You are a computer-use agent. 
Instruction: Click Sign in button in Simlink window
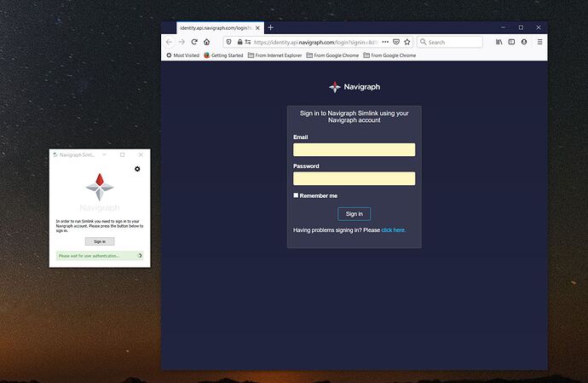(100, 241)
